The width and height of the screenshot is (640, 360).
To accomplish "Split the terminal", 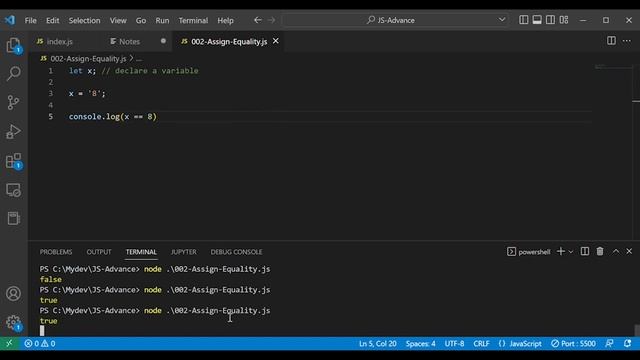I will pyautogui.click(x=585, y=251).
